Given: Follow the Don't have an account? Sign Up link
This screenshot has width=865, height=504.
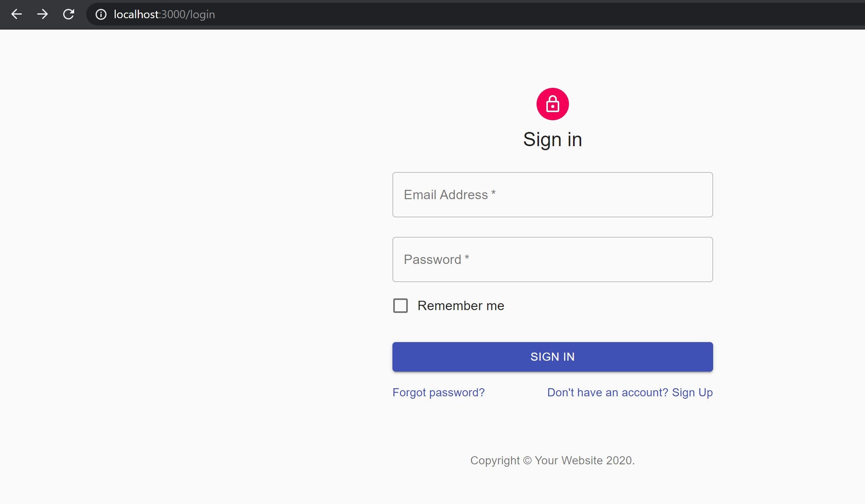Looking at the screenshot, I should (630, 392).
